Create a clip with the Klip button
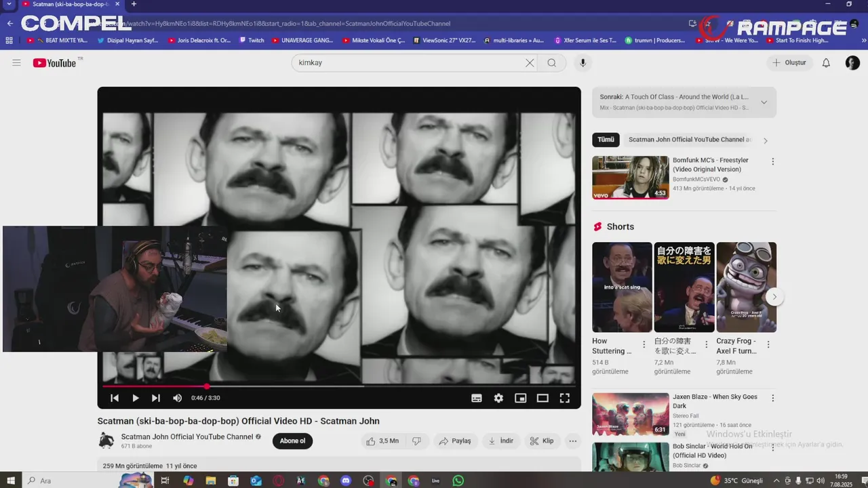868x488 pixels. [542, 441]
